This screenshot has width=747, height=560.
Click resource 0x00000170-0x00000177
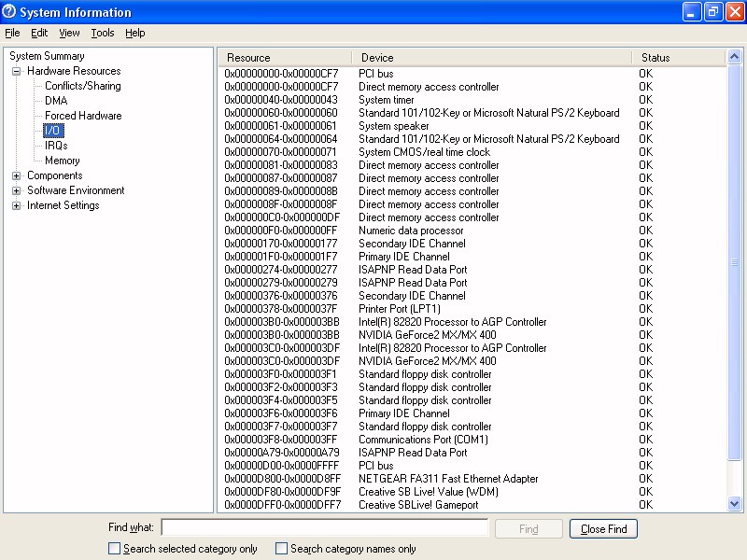coord(281,244)
